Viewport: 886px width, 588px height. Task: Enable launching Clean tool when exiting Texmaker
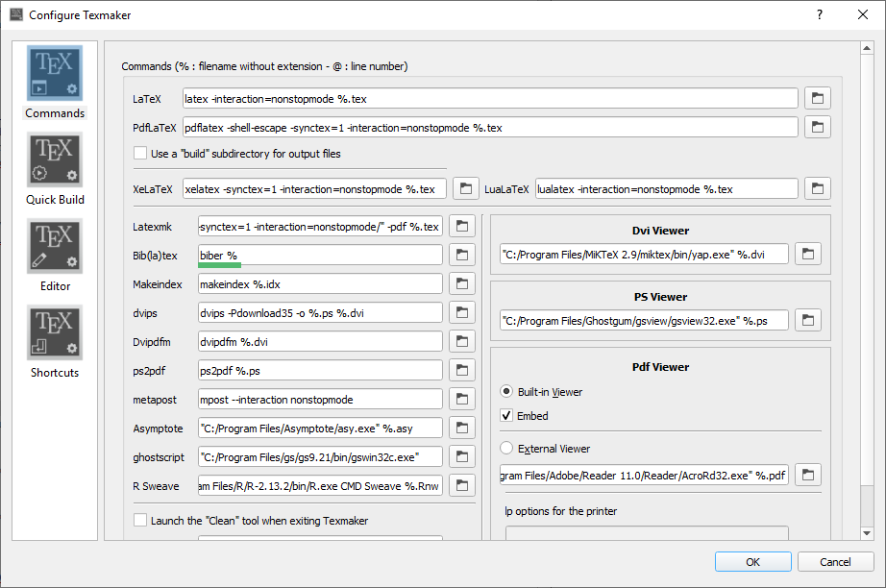tap(141, 521)
